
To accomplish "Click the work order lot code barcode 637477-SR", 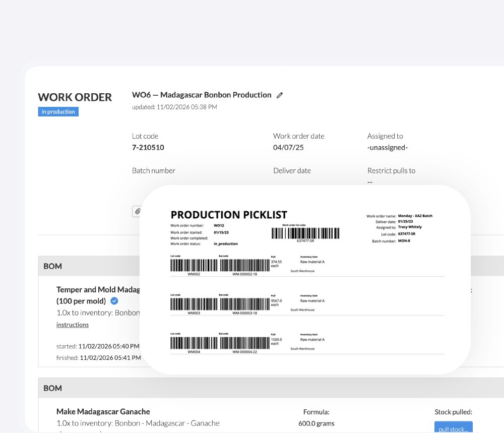I will 305,233.
